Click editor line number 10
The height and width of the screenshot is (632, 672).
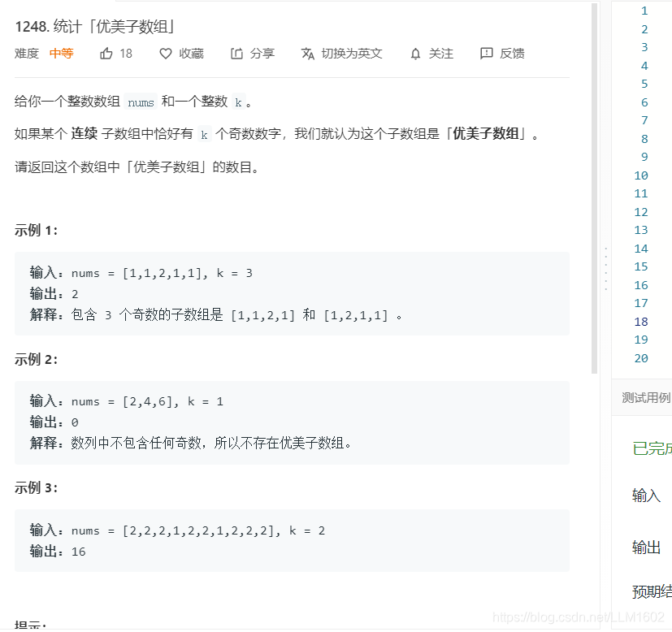pyautogui.click(x=640, y=175)
